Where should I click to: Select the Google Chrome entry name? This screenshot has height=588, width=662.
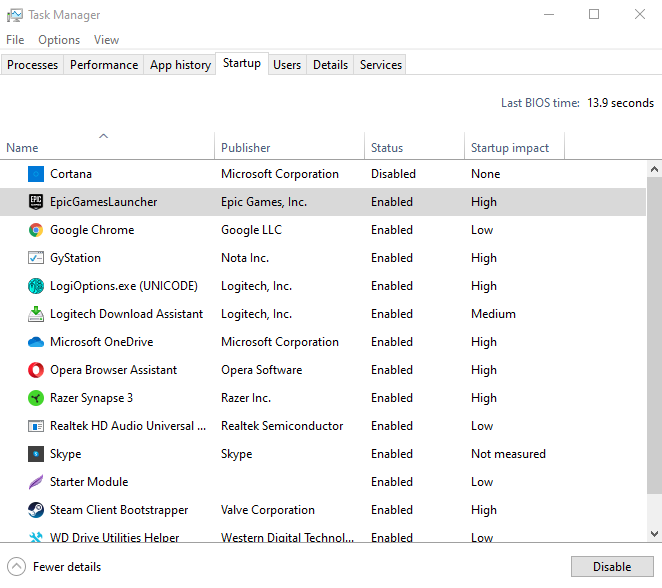(92, 230)
